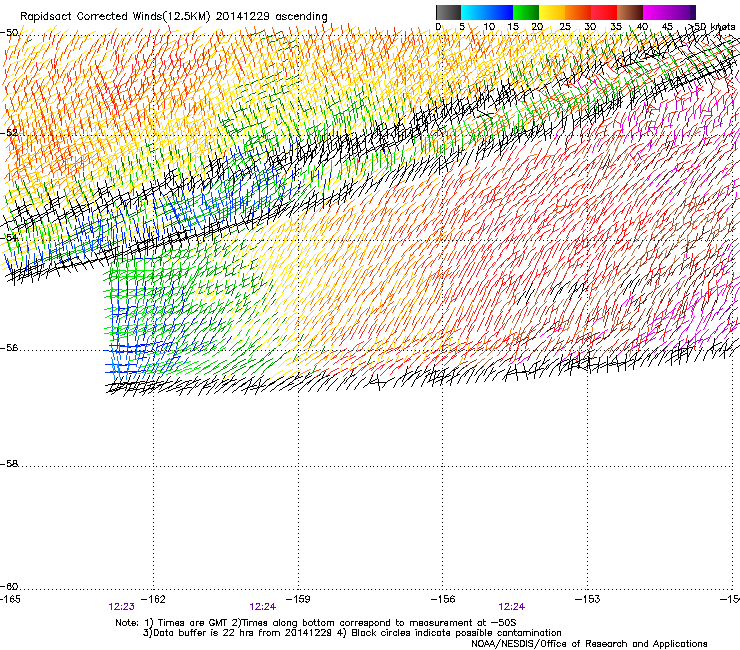Click the 'Rapidscat Corrected Winds(12.5KM)' title
This screenshot has height=650, width=740.
[115, 17]
